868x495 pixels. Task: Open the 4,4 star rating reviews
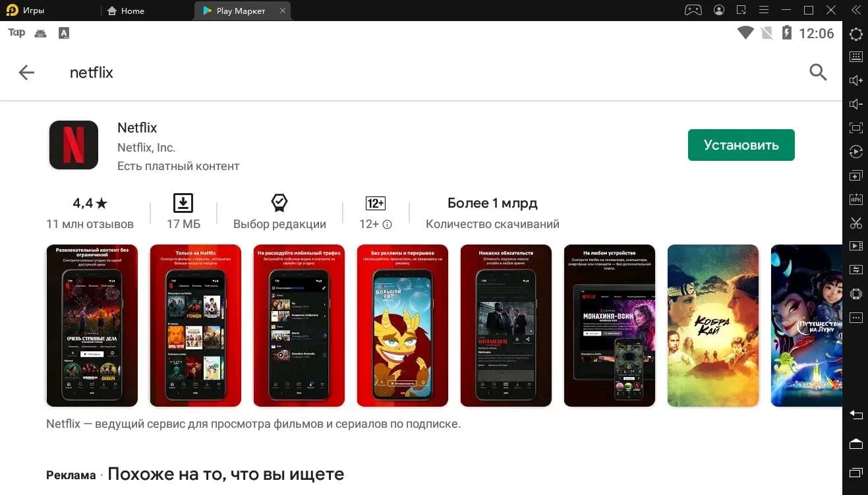pyautogui.click(x=90, y=203)
